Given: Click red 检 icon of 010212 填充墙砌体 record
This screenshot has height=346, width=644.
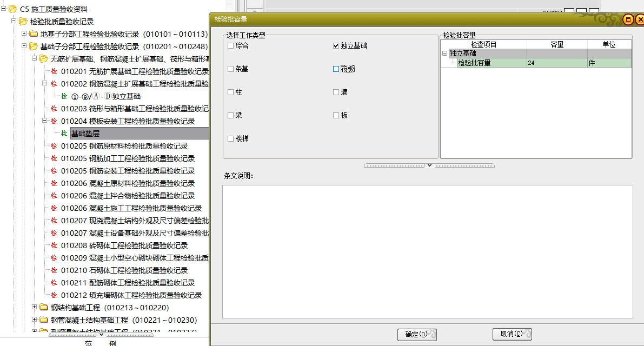Looking at the screenshot, I should click(x=54, y=295).
